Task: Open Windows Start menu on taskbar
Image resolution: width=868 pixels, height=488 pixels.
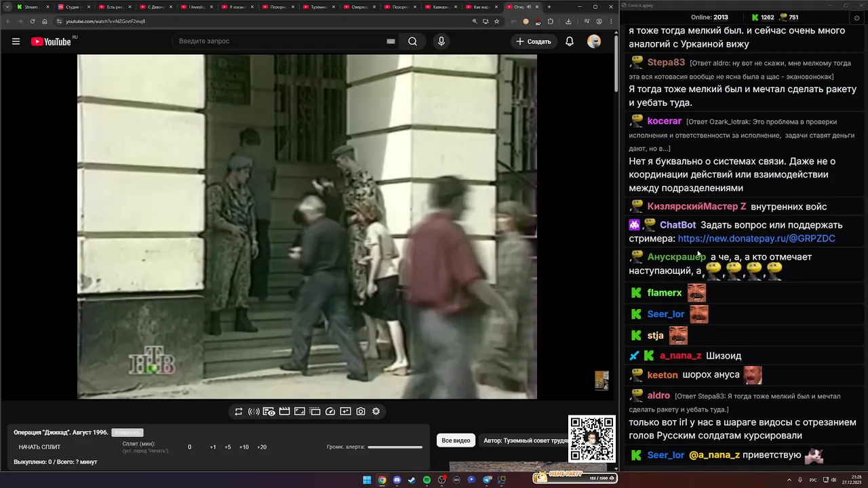Action: 367,480
